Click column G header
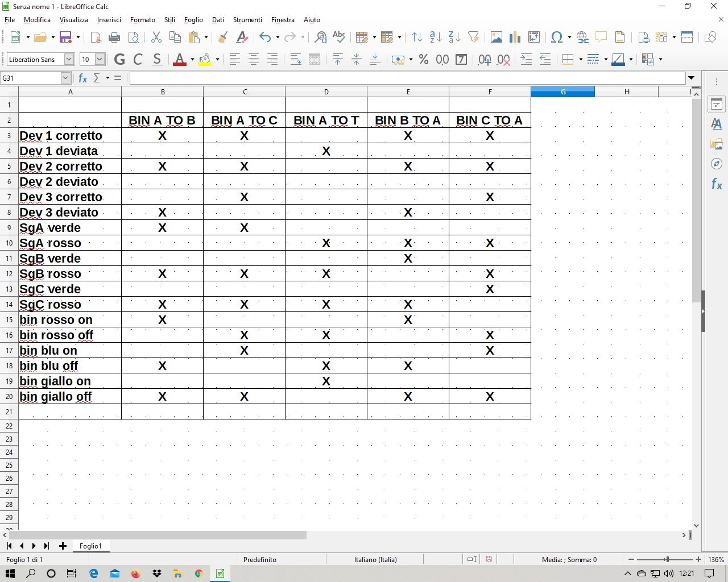728x582 pixels. click(562, 92)
